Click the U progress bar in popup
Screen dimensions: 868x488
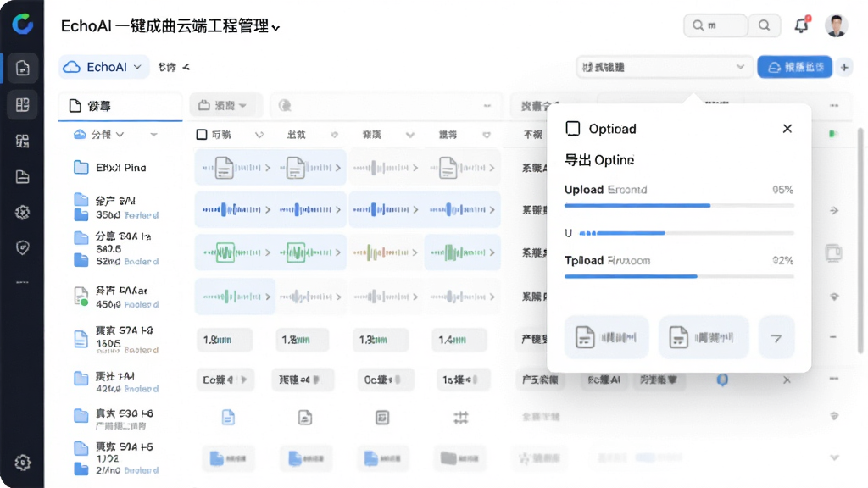pyautogui.click(x=687, y=233)
